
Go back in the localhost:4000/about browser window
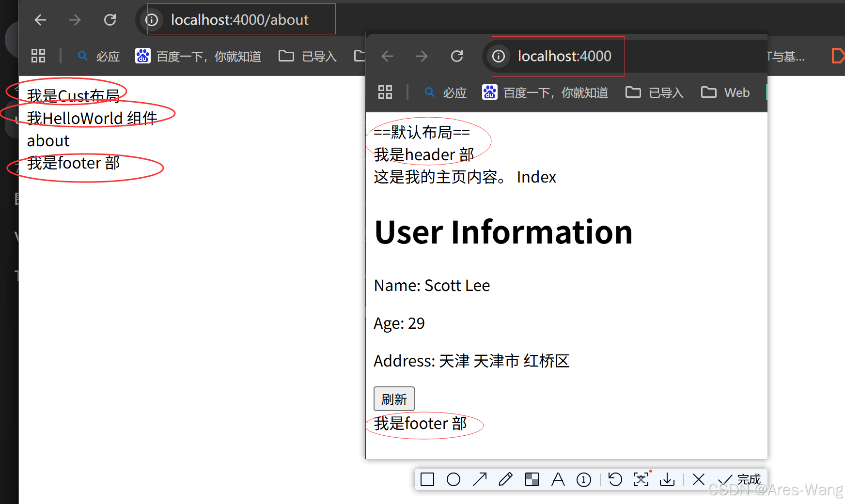(x=40, y=20)
